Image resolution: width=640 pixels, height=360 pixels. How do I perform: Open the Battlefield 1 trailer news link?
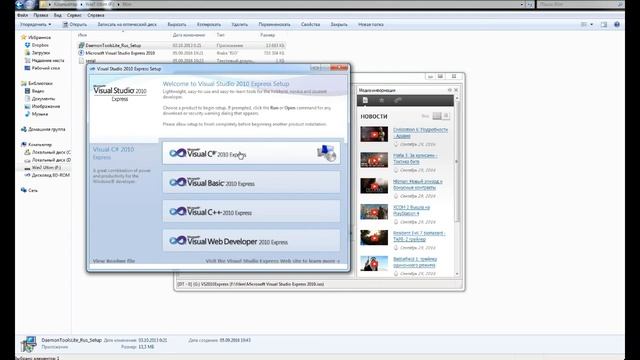click(x=415, y=262)
